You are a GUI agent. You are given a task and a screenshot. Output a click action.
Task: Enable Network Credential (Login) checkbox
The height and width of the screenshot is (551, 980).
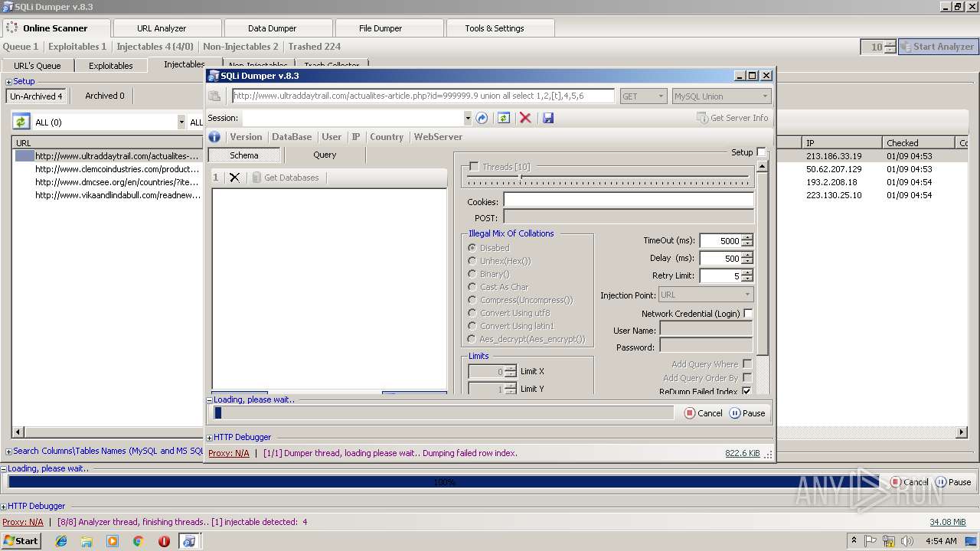[x=748, y=314]
